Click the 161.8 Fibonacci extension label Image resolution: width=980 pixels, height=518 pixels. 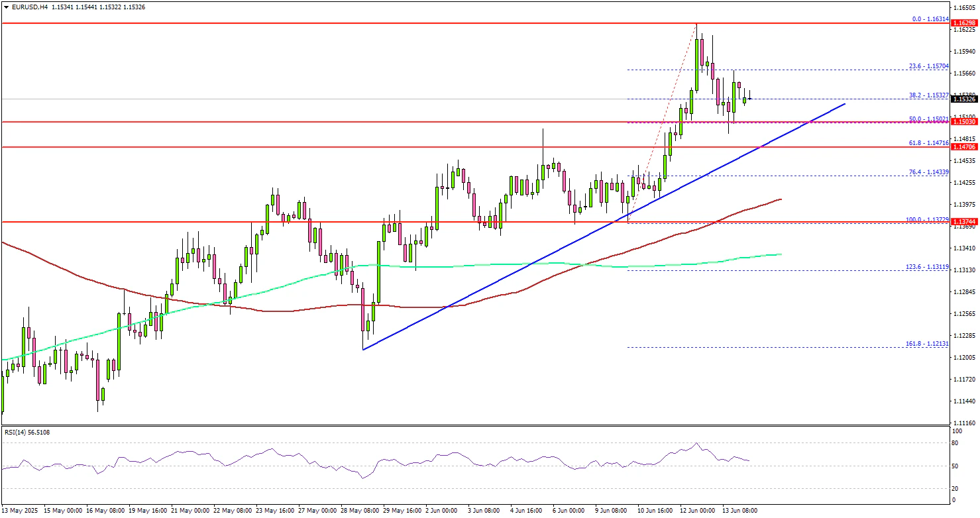(928, 344)
